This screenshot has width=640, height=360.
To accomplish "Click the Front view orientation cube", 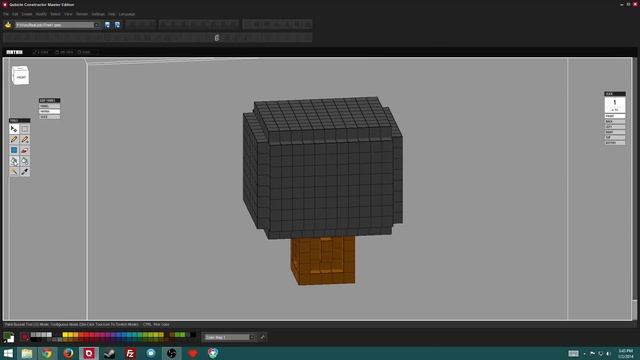I will (20, 76).
